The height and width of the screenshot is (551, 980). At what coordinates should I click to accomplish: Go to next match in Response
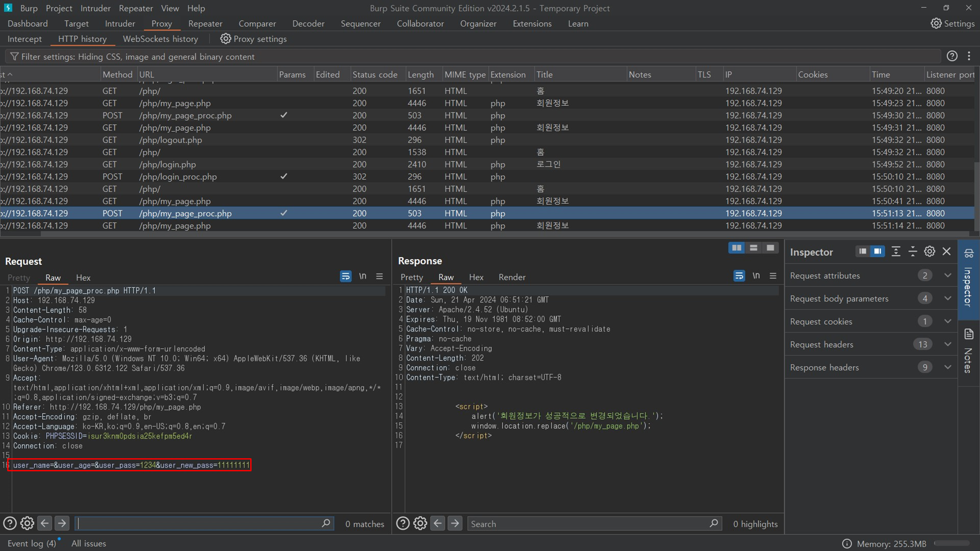(x=455, y=524)
